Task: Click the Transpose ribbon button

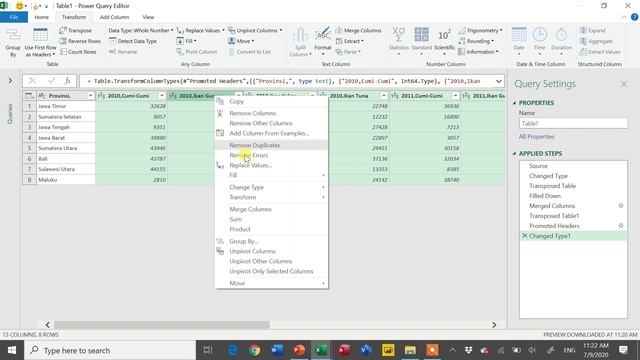Action: (x=76, y=31)
